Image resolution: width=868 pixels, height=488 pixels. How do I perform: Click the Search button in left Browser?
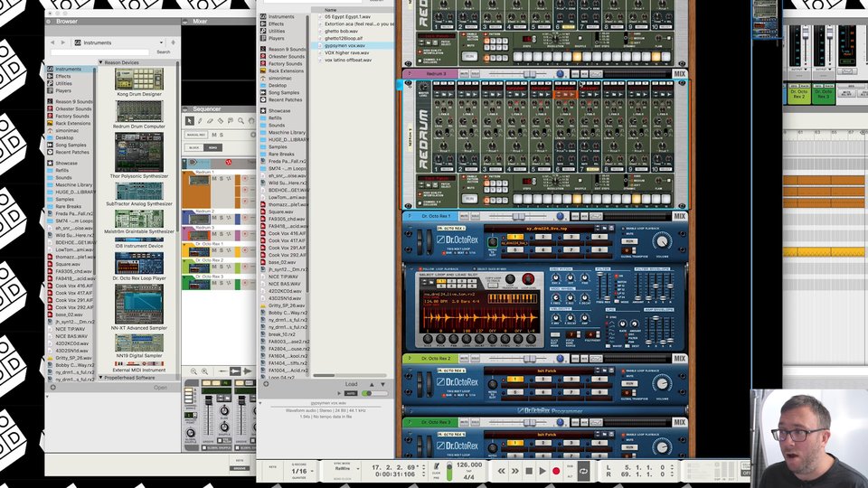click(164, 52)
